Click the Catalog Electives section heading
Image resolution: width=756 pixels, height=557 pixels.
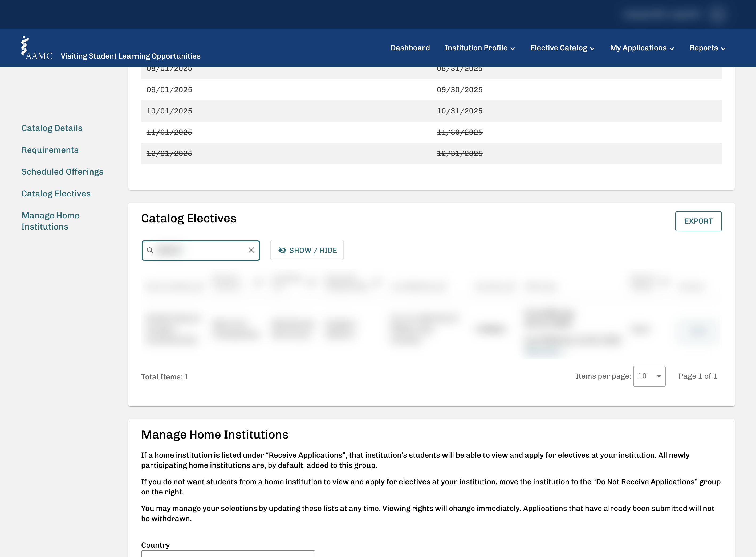189,219
